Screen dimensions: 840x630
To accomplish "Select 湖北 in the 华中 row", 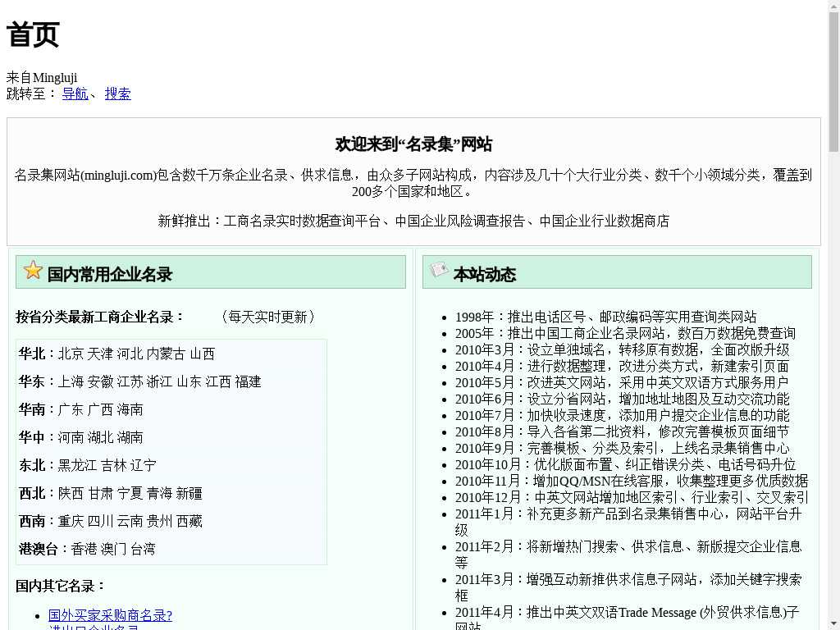I will [100, 437].
